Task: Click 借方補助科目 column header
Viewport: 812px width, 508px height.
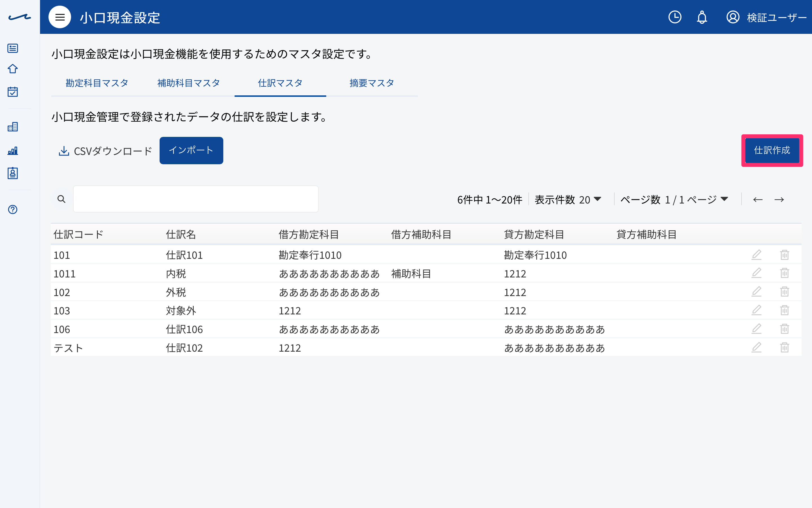Action: point(421,234)
